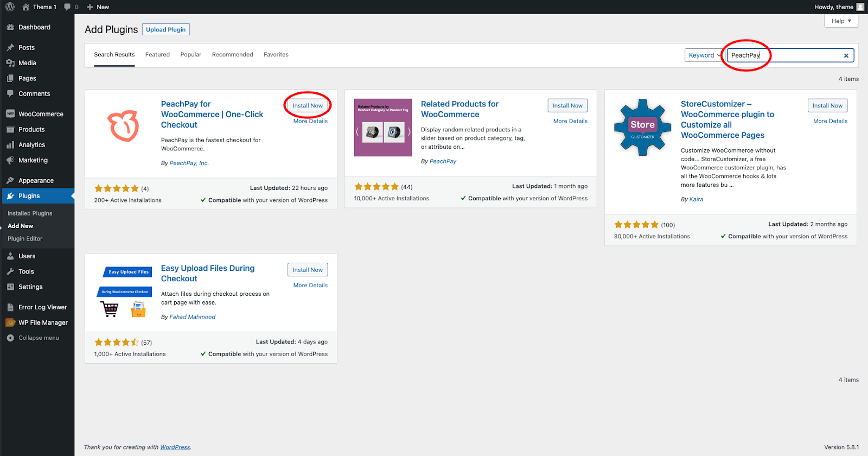Install StoreCustomizer plugin
The image size is (868, 456).
point(827,106)
